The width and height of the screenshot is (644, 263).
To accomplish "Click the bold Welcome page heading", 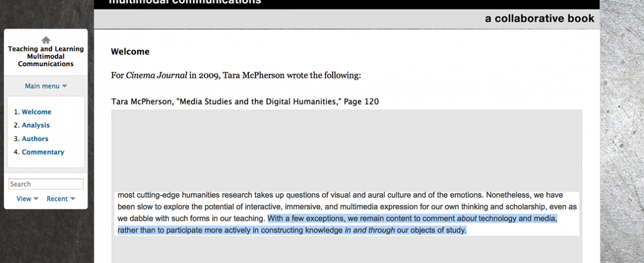I will pyautogui.click(x=130, y=51).
